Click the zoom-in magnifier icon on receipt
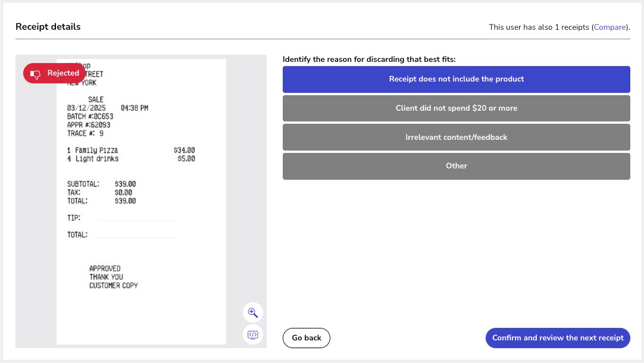 [252, 312]
